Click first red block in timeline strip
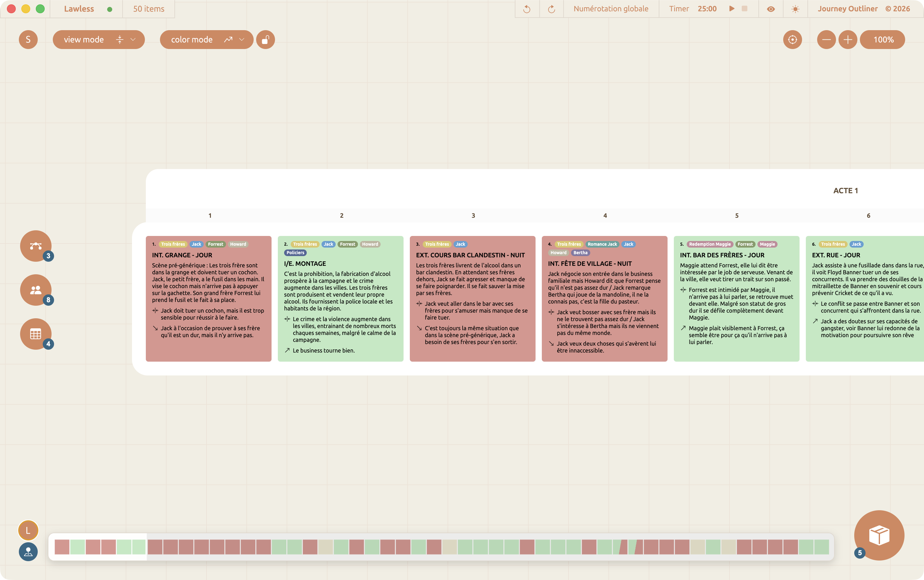924x580 pixels. (x=62, y=547)
